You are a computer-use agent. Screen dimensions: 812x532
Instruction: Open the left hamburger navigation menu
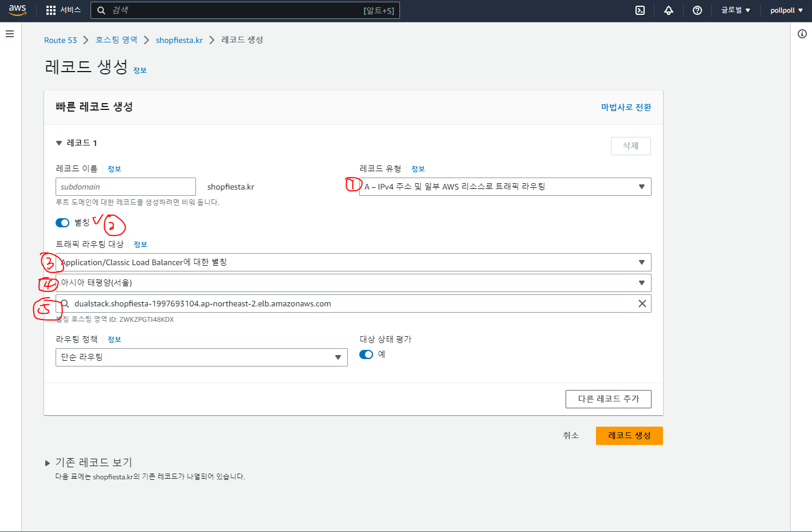click(10, 34)
